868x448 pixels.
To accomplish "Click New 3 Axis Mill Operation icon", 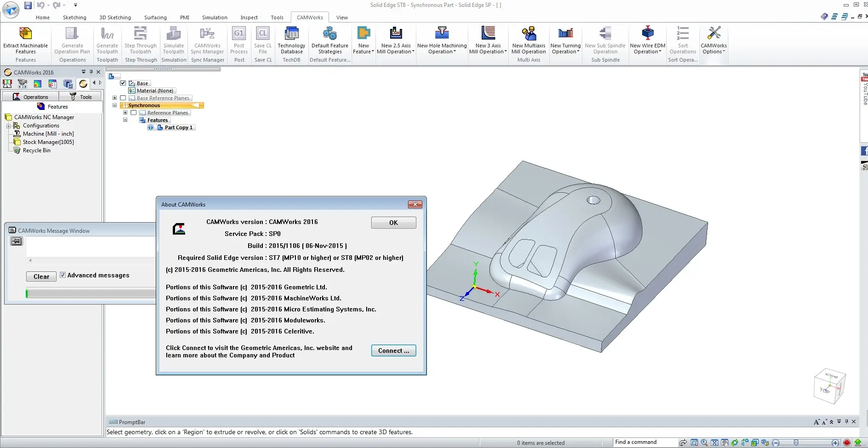I will tap(488, 34).
